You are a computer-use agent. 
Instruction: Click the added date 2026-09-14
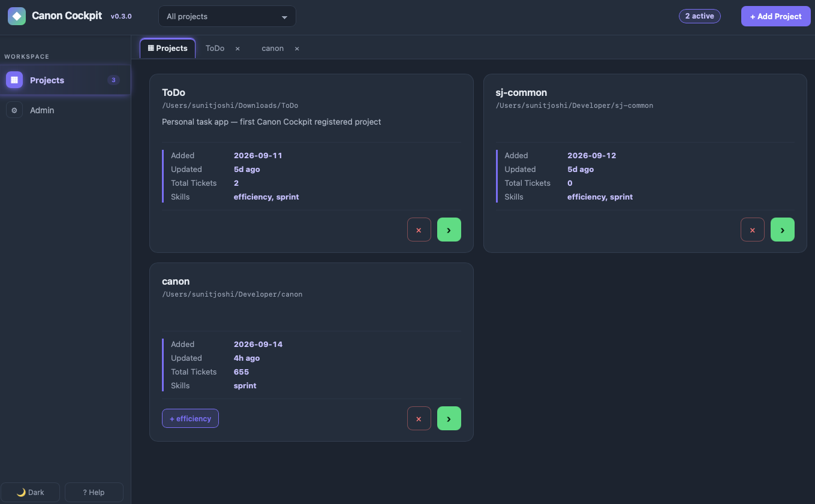(x=258, y=344)
